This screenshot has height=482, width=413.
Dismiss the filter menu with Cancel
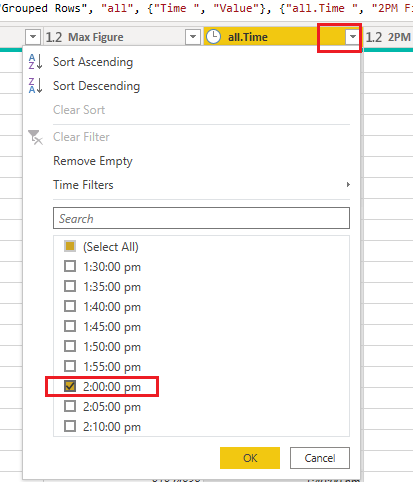pyautogui.click(x=320, y=458)
